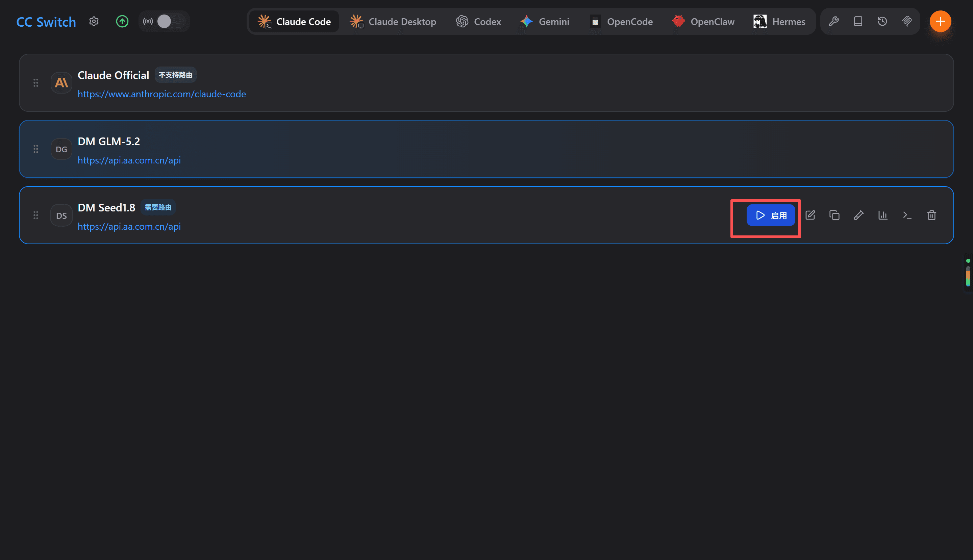Click the drag handle of DM Seed1.8
The height and width of the screenshot is (560, 973).
(x=36, y=215)
